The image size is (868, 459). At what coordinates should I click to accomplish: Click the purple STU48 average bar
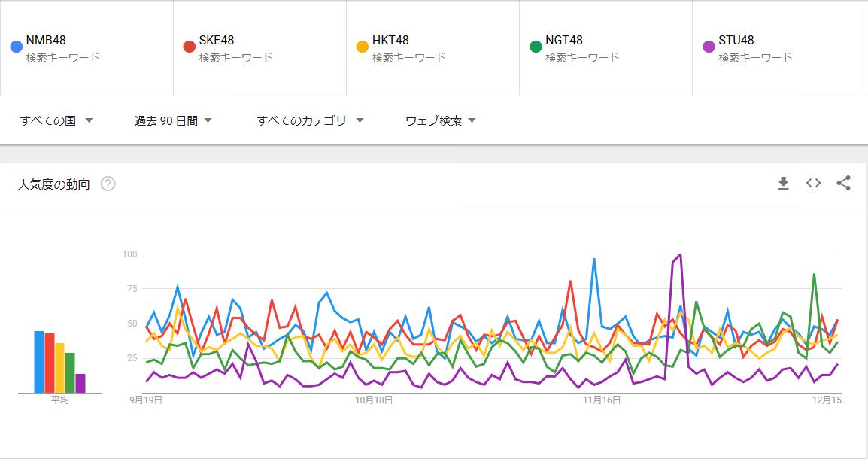pos(80,384)
